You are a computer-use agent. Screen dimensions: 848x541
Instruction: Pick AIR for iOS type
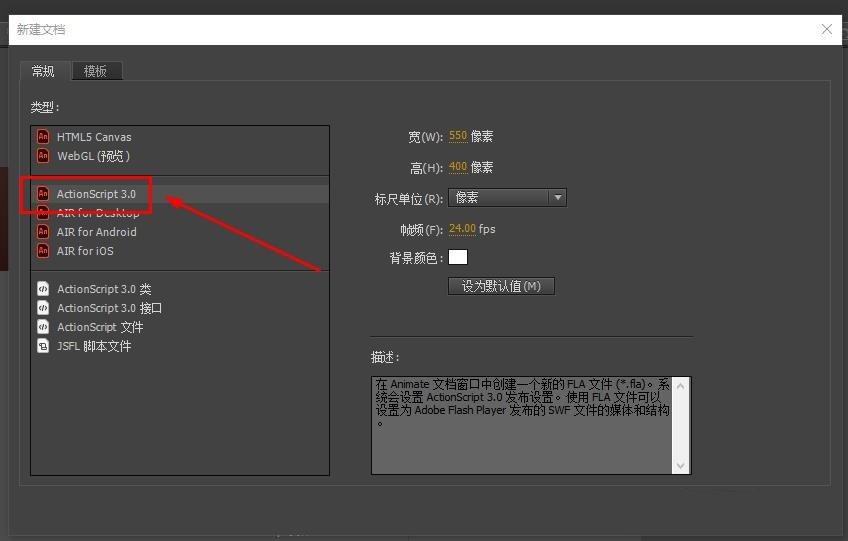click(x=180, y=250)
